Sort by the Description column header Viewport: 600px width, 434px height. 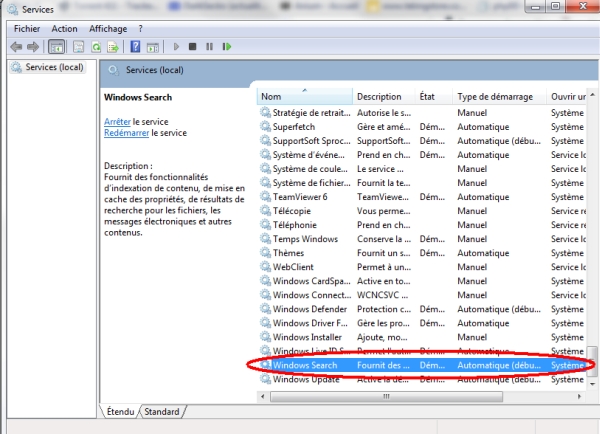[x=383, y=96]
